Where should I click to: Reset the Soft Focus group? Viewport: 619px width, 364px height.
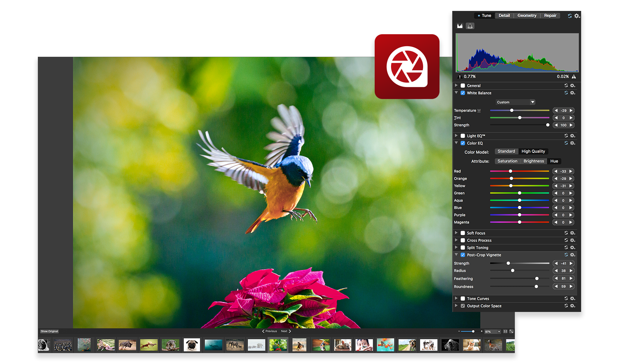pos(566,233)
